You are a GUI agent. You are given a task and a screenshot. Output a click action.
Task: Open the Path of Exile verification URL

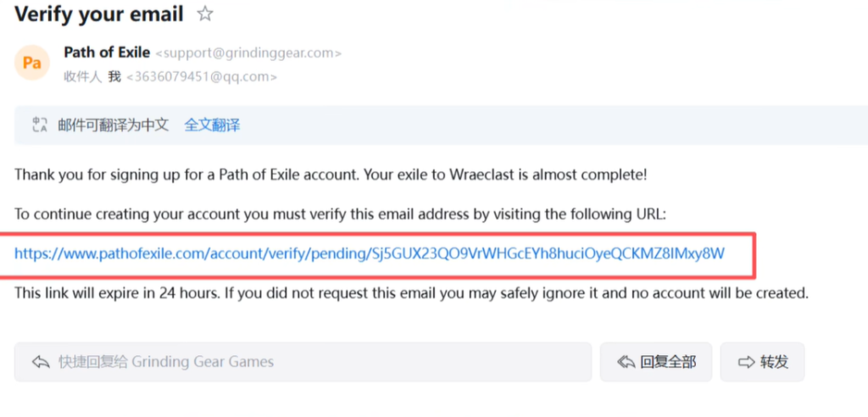pyautogui.click(x=370, y=253)
